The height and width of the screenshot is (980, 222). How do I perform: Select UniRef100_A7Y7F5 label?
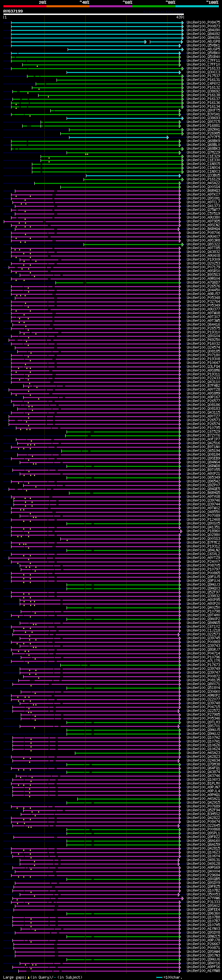point(203,137)
